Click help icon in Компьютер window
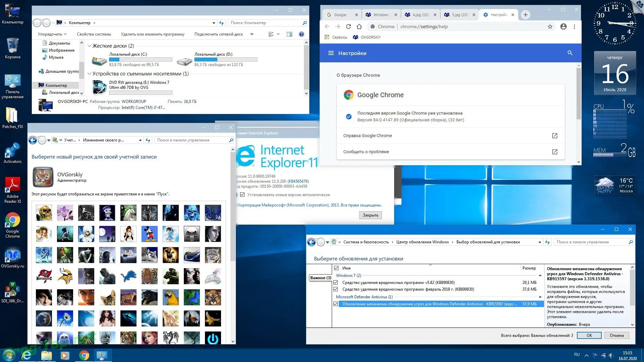The width and height of the screenshot is (644, 362). click(302, 34)
